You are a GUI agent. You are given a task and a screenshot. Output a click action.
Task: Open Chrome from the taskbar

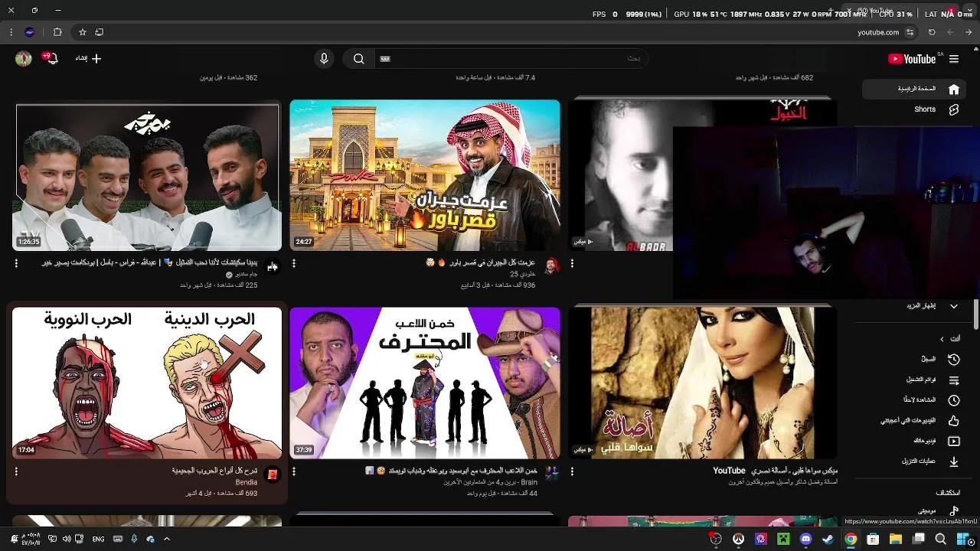click(x=851, y=539)
